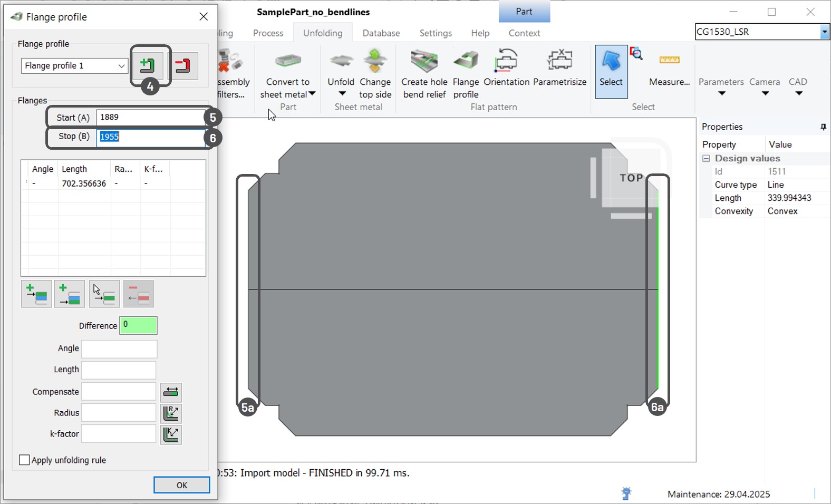Click the Start (A) input field
Image resolution: width=831 pixels, height=504 pixels.
click(x=150, y=117)
